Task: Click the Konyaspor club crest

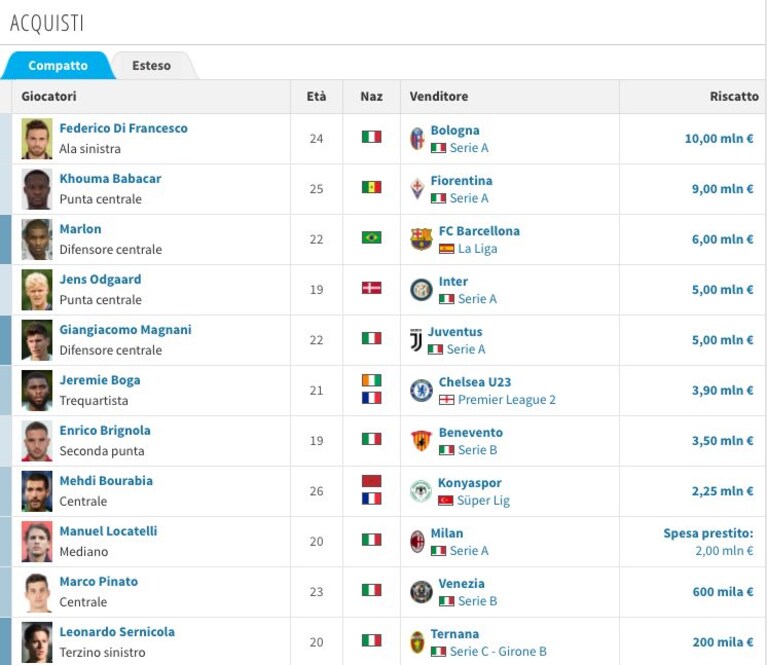Action: pyautogui.click(x=421, y=491)
